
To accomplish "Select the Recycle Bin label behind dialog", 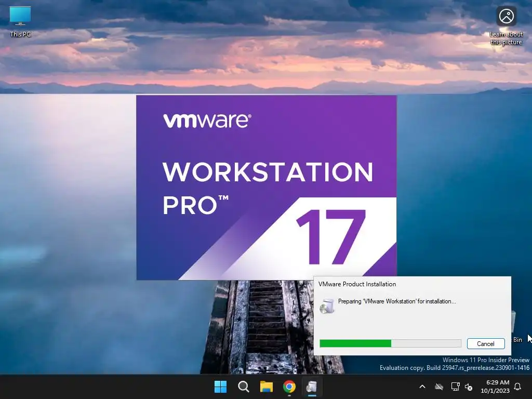I will pos(518,340).
